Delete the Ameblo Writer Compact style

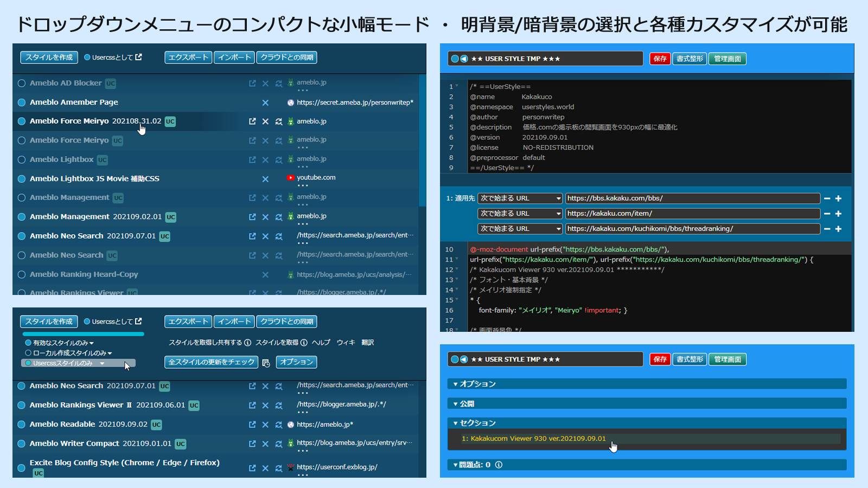(x=265, y=444)
